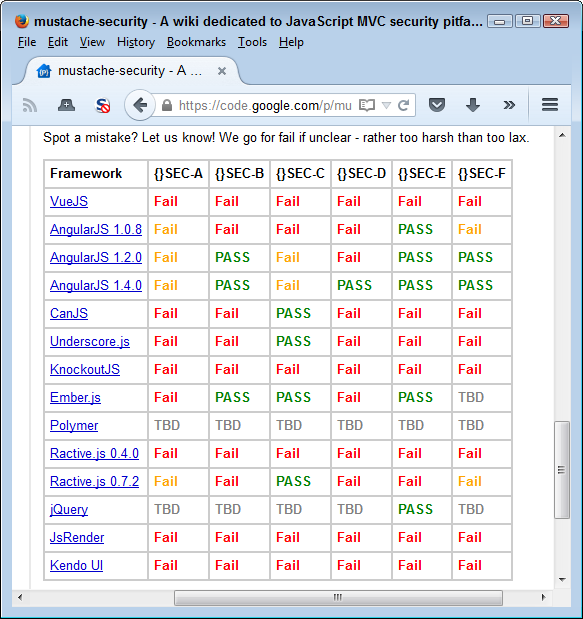Screen dimensions: 583x619
Task: Select the mustache-security tab
Action: [x=132, y=71]
